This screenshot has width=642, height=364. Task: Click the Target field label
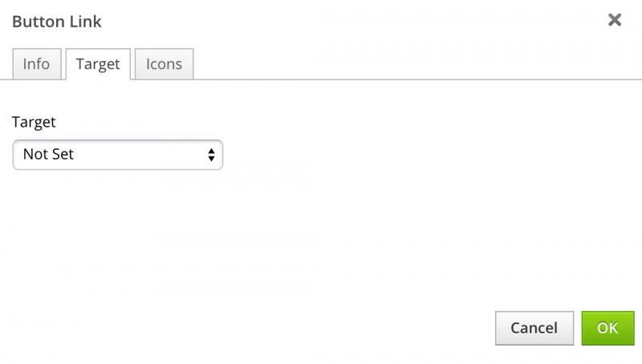coord(34,123)
